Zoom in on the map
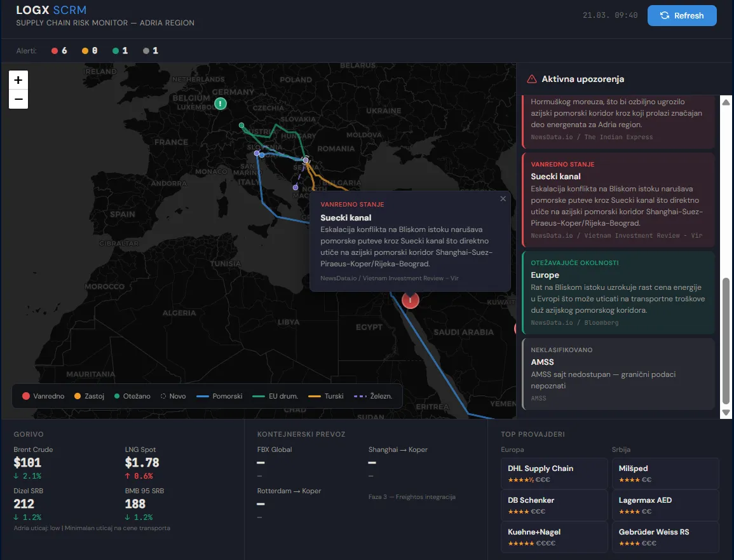 pos(18,80)
